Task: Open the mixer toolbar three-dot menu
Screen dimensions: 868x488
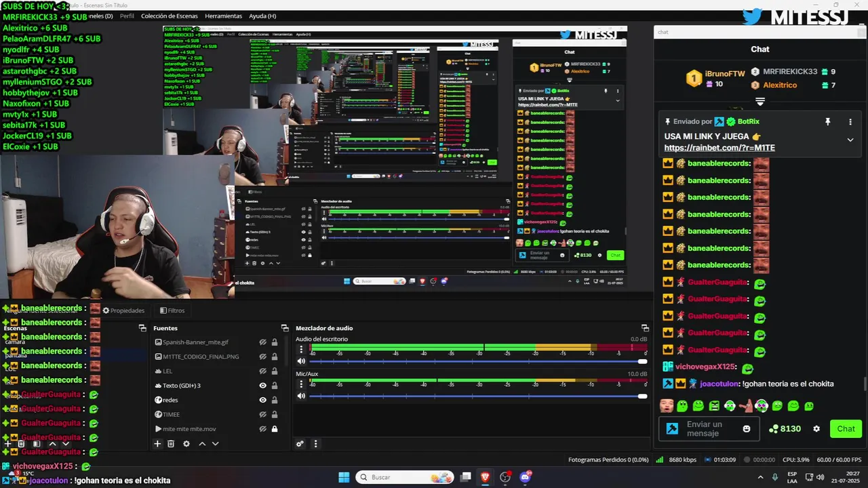Action: pyautogui.click(x=315, y=444)
